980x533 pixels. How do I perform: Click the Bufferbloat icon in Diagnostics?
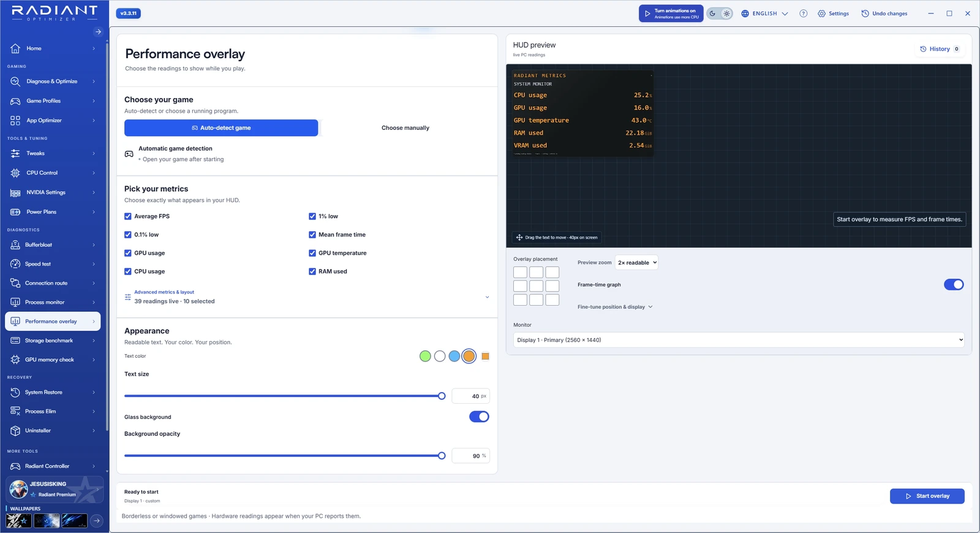click(x=15, y=244)
